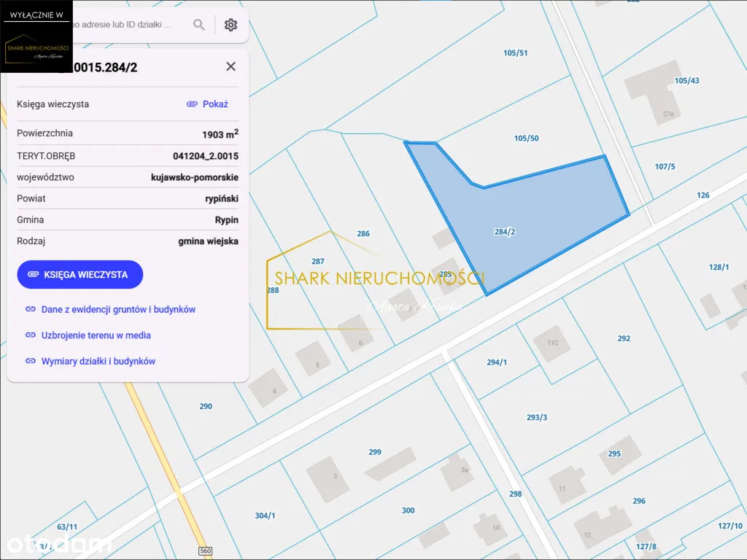Open map settings gear icon
Viewport: 747px width, 560px height.
coord(231,25)
